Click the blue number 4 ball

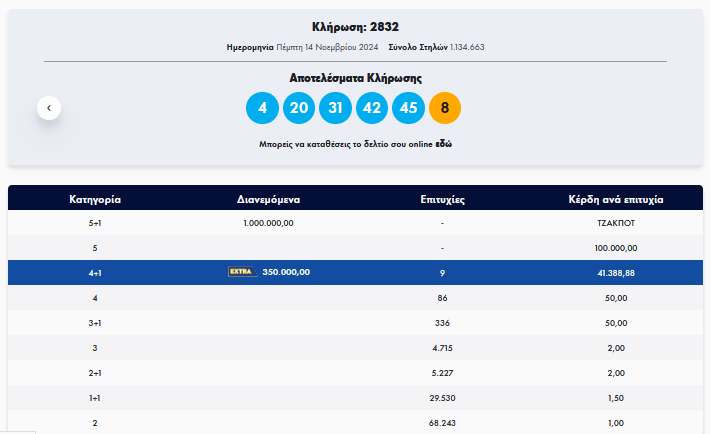(x=262, y=107)
